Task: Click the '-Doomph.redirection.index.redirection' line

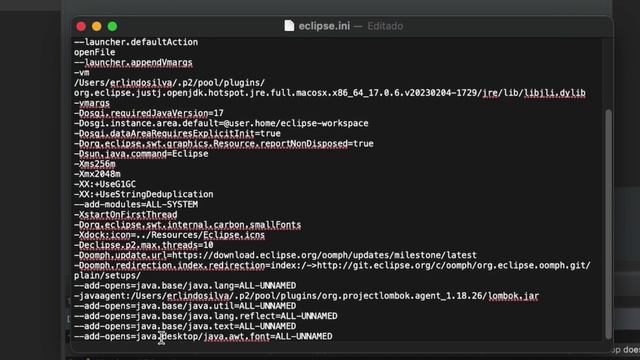Action: [332, 265]
